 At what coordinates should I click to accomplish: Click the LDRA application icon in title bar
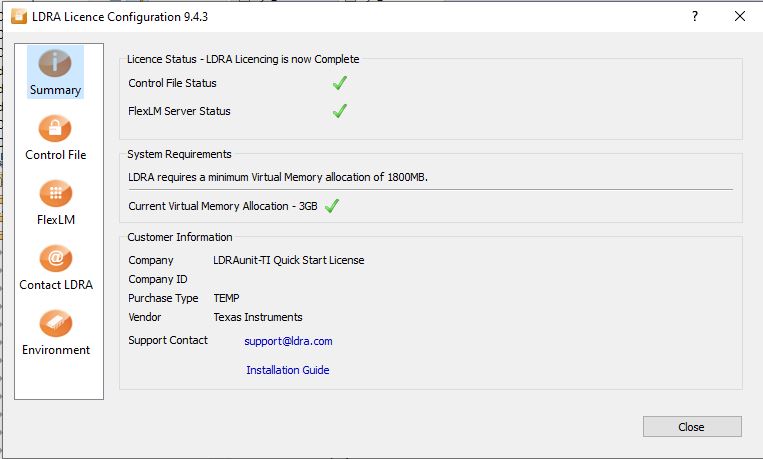click(x=19, y=17)
